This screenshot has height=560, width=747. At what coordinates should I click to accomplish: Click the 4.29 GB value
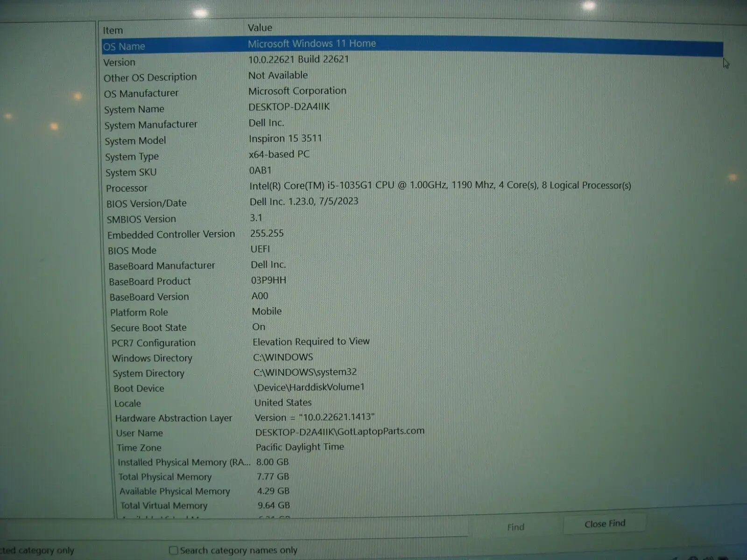tap(274, 491)
